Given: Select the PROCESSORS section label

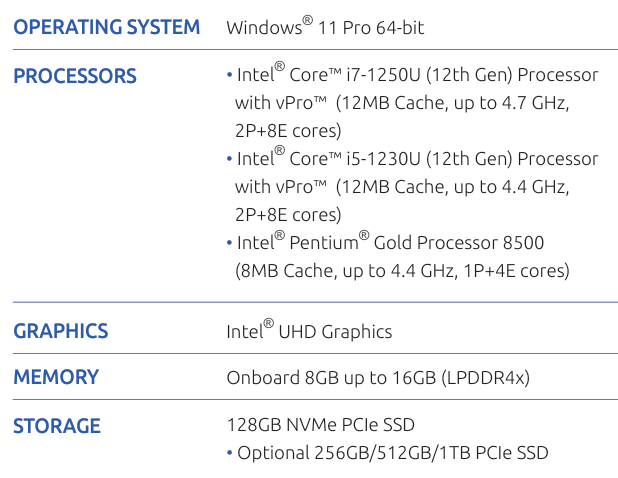Looking at the screenshot, I should click(75, 76).
